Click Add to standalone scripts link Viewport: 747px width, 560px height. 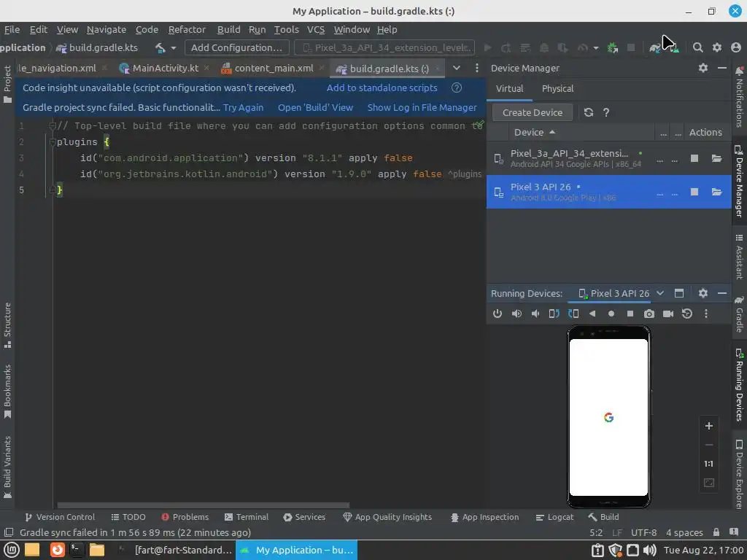coord(382,87)
